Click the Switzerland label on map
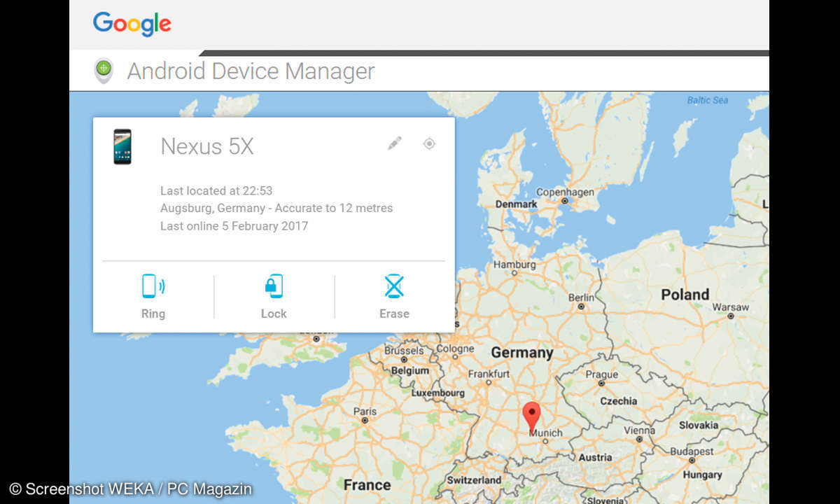This screenshot has height=504, width=840. 475,480
